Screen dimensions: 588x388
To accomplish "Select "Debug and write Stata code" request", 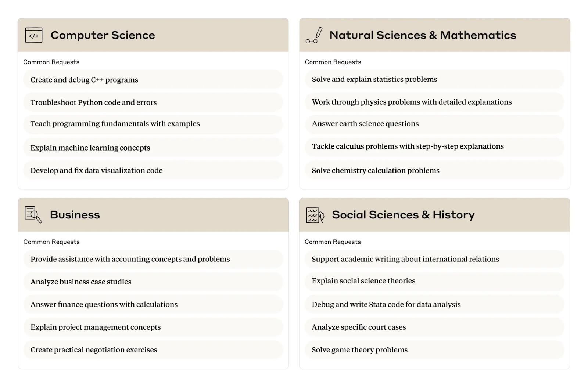I will (x=386, y=305).
